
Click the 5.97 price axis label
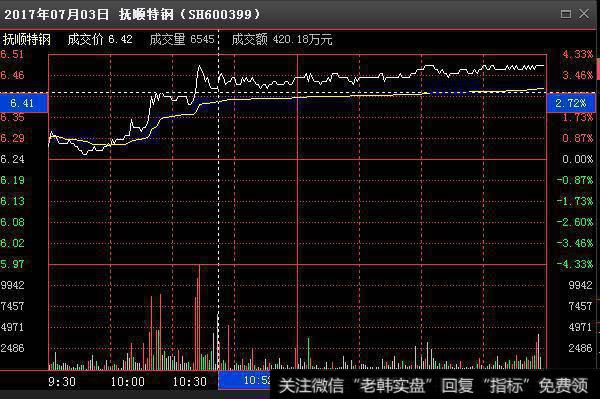pyautogui.click(x=12, y=264)
